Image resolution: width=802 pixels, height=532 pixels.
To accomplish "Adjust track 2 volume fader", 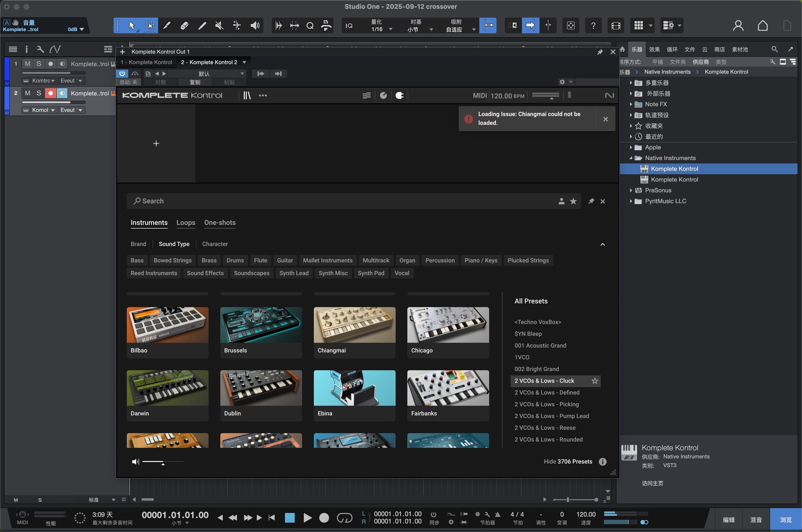I will [x=54, y=102].
